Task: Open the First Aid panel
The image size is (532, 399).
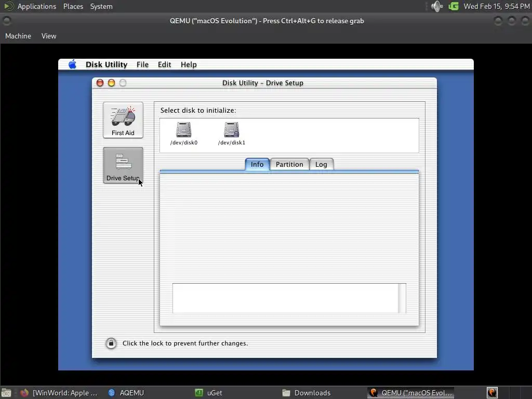Action: click(123, 120)
